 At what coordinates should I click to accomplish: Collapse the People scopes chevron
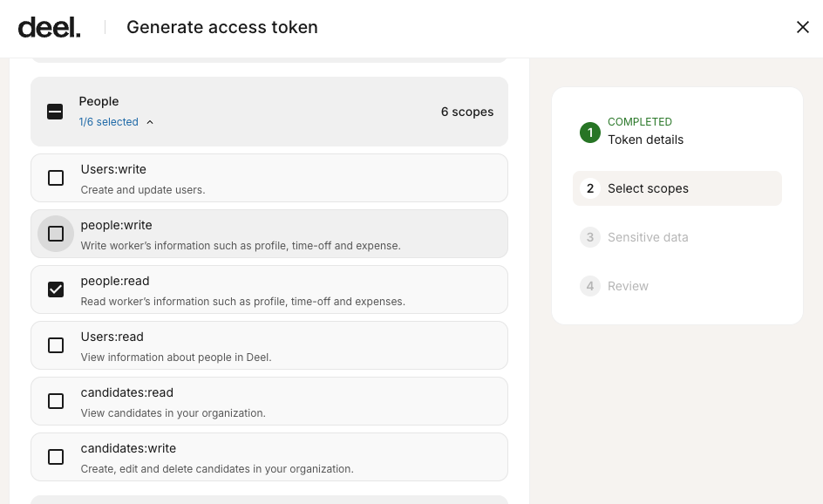coord(150,122)
